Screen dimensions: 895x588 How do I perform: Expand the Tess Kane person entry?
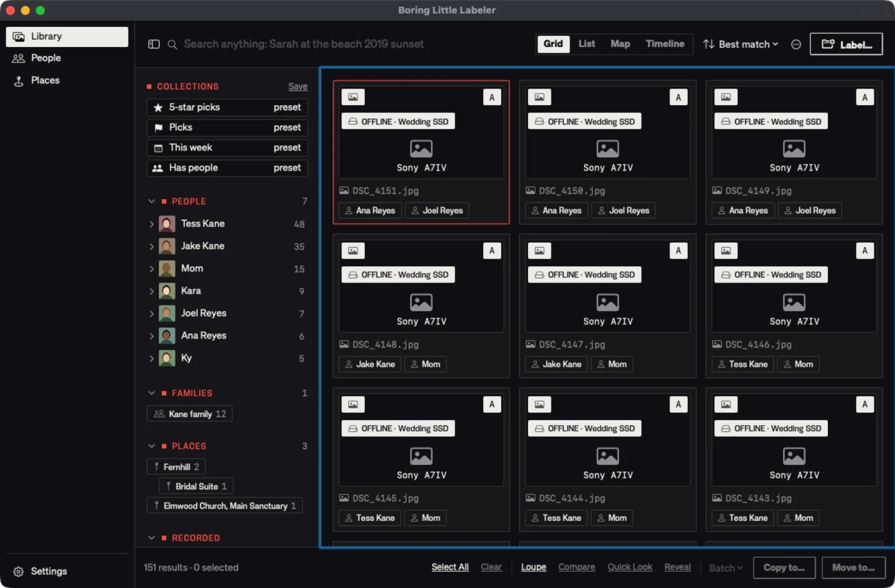152,224
